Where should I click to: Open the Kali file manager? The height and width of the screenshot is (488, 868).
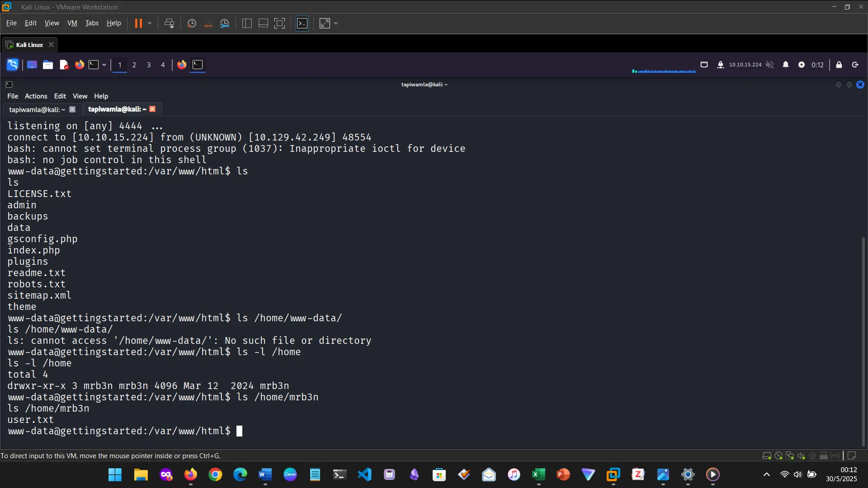click(47, 65)
